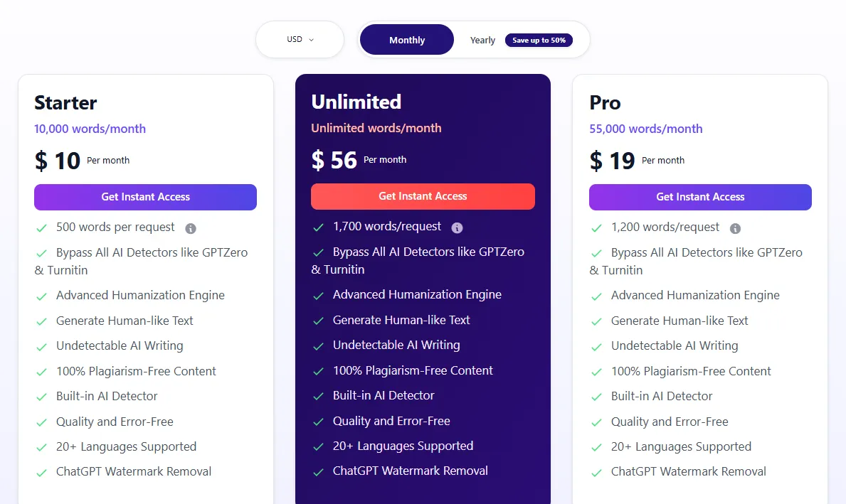The width and height of the screenshot is (846, 504).
Task: Click the Unlimited plan title
Action: pyautogui.click(x=356, y=102)
